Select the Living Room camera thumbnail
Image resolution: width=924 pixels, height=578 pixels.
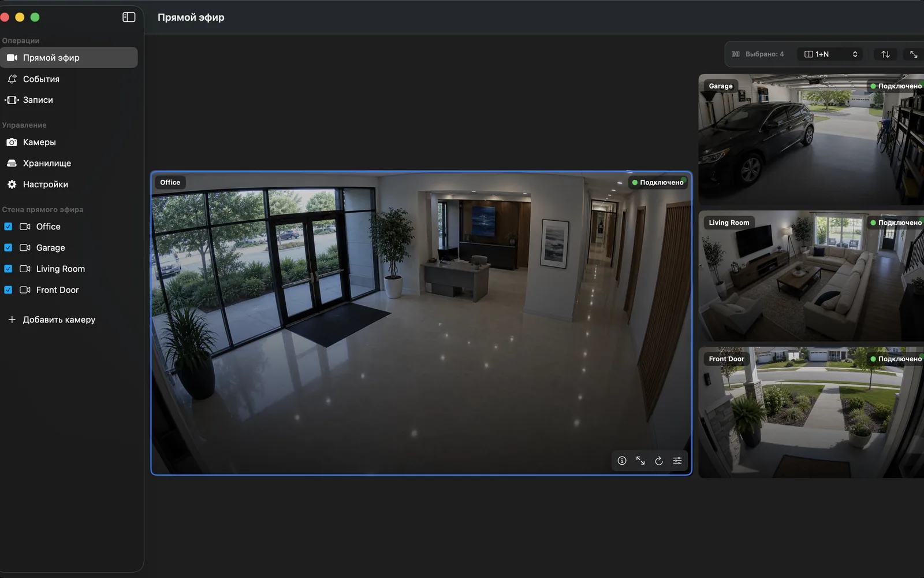pos(811,276)
